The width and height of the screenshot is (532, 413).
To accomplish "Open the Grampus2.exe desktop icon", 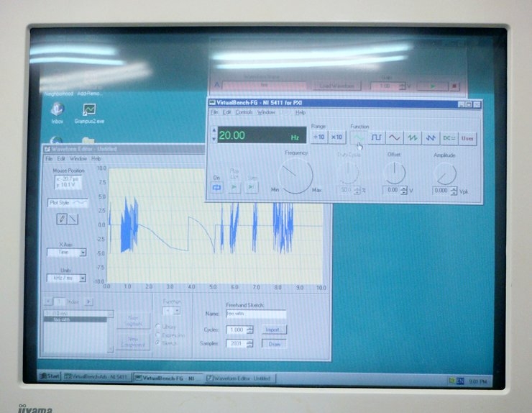I will point(89,114).
